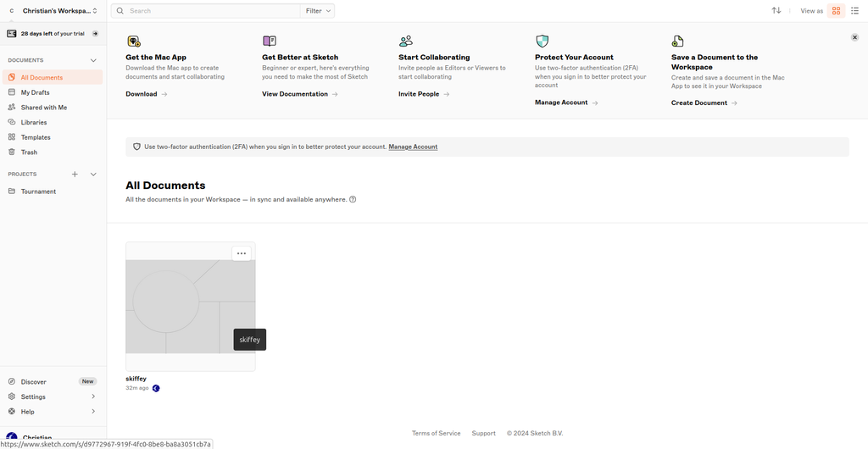
Task: Click the shield icon in 2FA notice
Action: click(136, 147)
